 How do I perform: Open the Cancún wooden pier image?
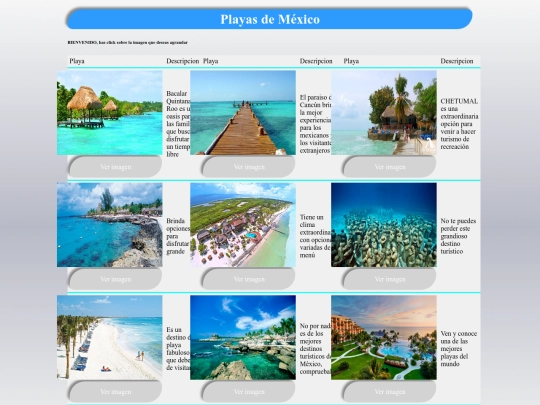243,113
